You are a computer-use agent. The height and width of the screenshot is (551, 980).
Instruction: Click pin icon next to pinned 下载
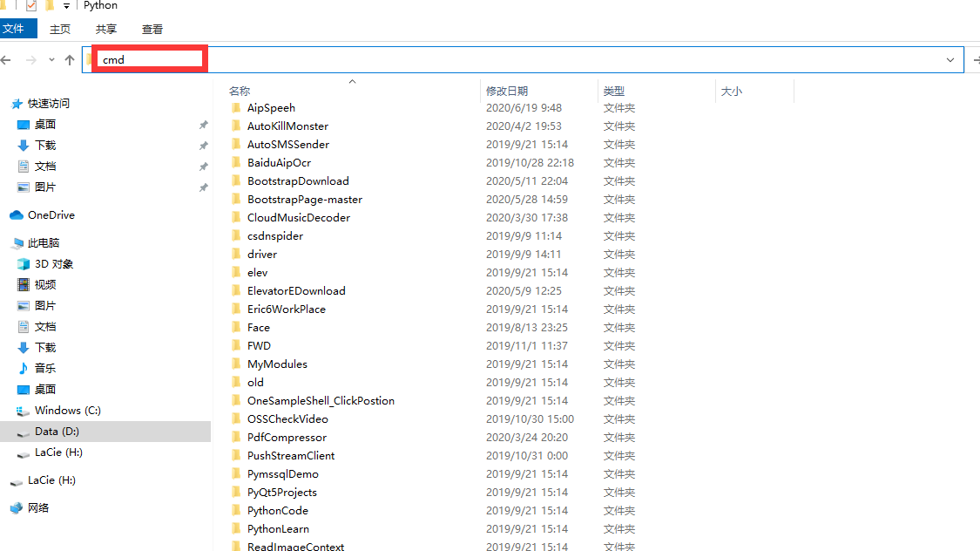[204, 146]
